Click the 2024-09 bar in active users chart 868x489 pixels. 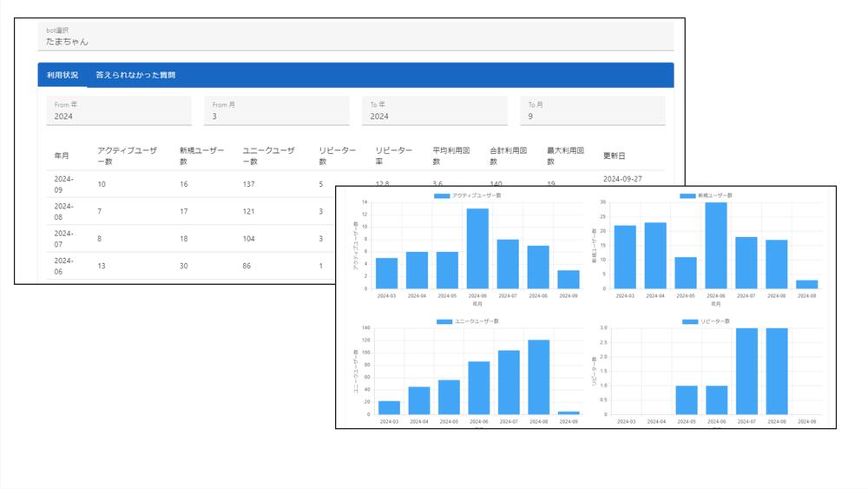coord(569,280)
